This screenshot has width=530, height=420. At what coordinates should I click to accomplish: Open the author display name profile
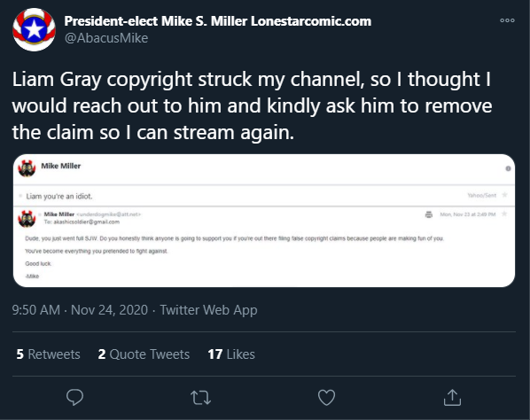(218, 21)
